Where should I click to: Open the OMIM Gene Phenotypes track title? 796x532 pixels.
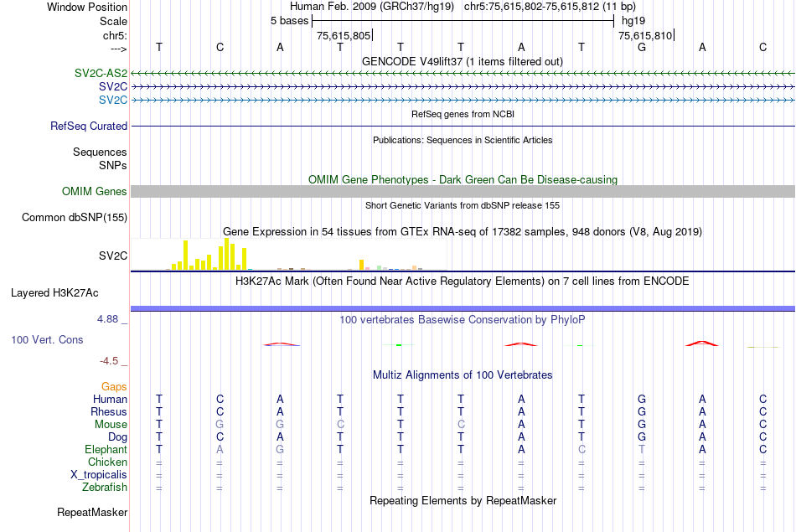[x=463, y=179]
